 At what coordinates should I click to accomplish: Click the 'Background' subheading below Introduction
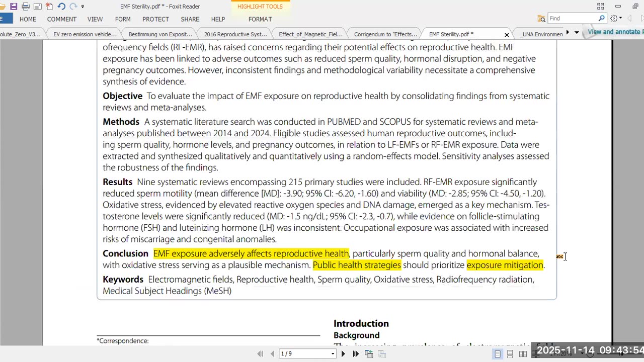click(357, 335)
